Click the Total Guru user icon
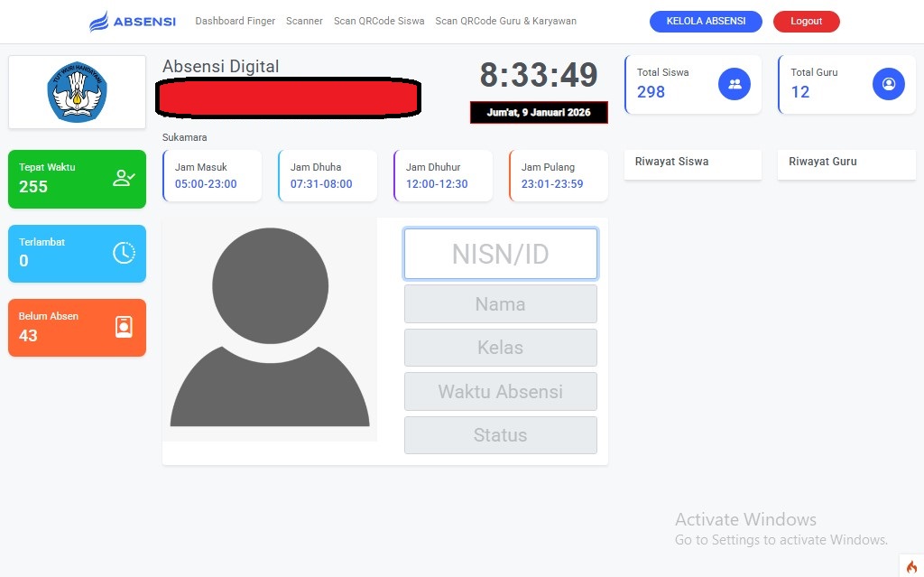924x577 pixels. click(x=888, y=84)
